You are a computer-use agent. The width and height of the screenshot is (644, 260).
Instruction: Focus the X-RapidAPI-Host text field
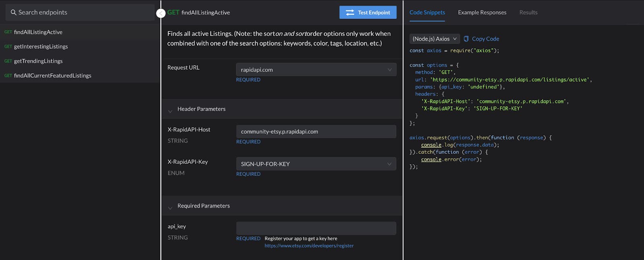tap(316, 132)
